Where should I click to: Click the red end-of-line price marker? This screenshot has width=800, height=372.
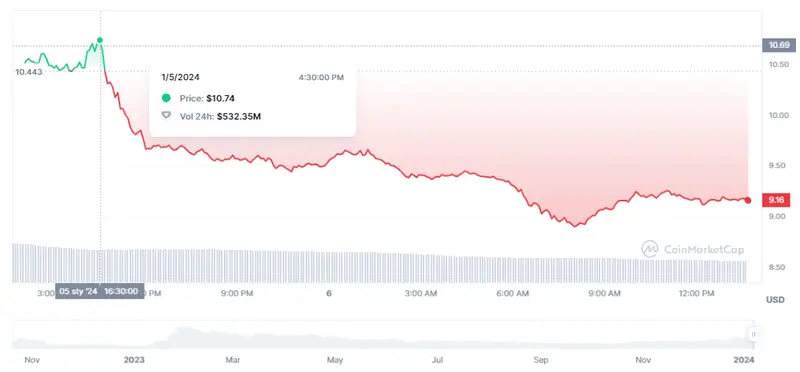(x=748, y=200)
